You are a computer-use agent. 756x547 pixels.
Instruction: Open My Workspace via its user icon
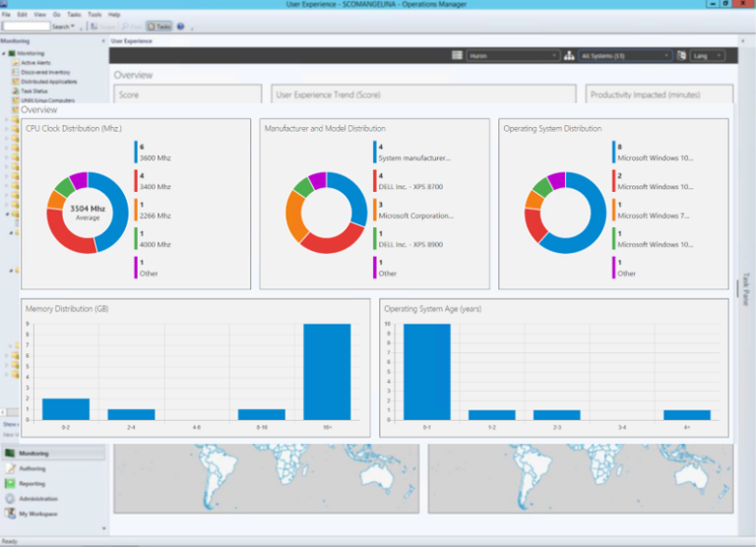[x=10, y=514]
